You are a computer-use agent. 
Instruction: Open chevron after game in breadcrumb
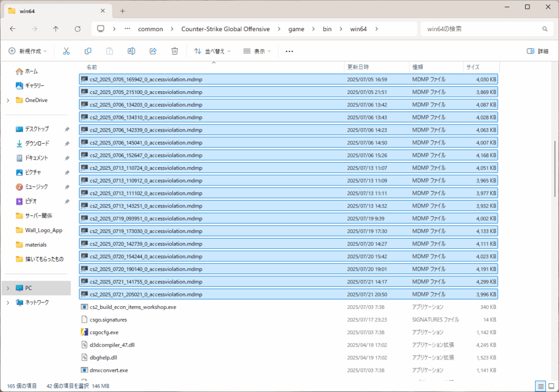[x=313, y=29]
